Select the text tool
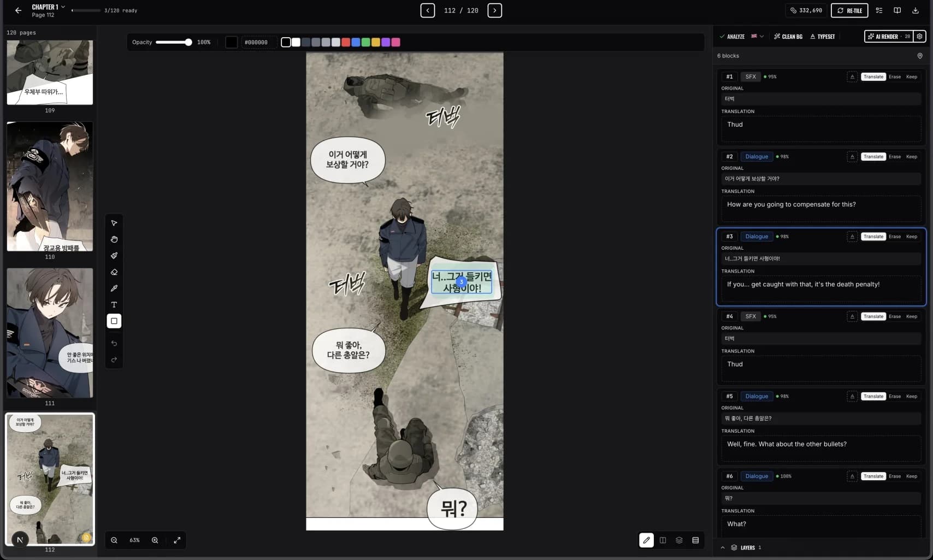 coord(114,305)
